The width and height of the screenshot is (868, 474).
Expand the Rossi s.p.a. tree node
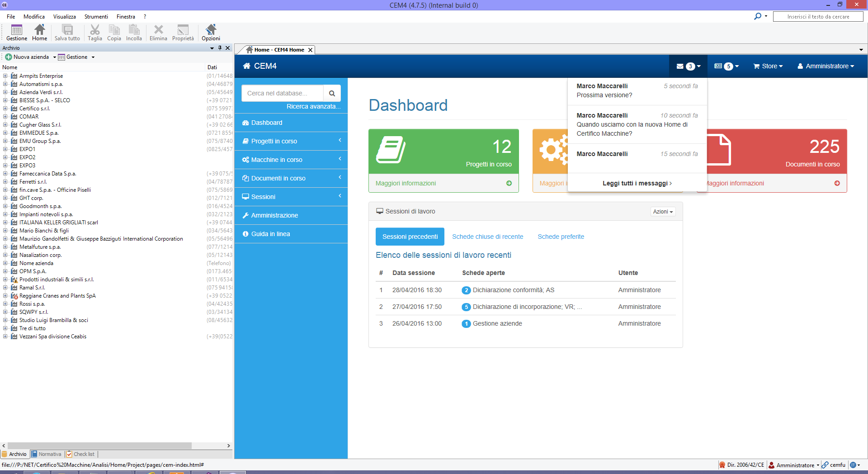point(5,304)
